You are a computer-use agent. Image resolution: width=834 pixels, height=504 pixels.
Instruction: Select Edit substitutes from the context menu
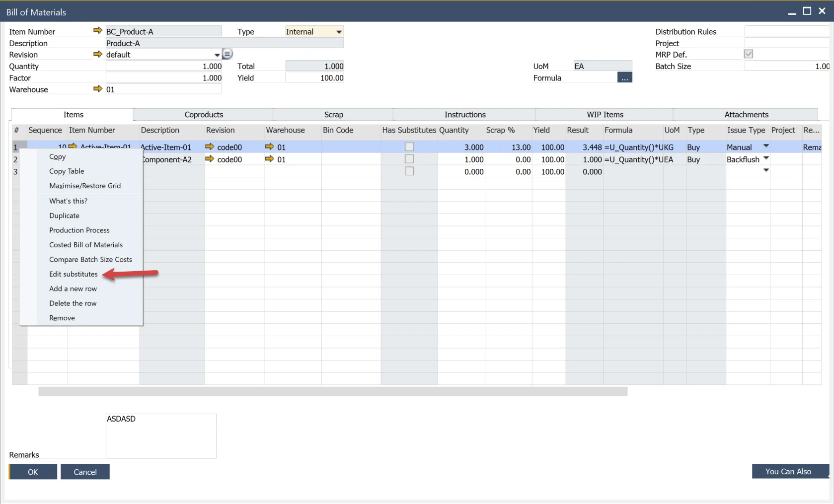(x=74, y=274)
